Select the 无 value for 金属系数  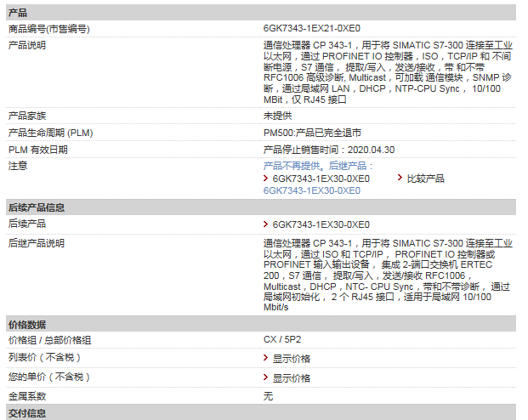coord(268,396)
